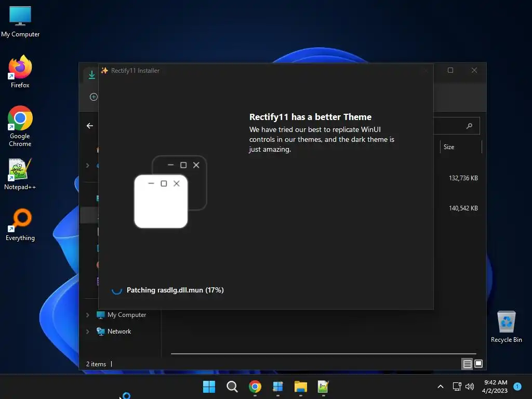Screen dimensions: 532x399
Task: Switch Explorer to details view
Action: tap(467, 364)
